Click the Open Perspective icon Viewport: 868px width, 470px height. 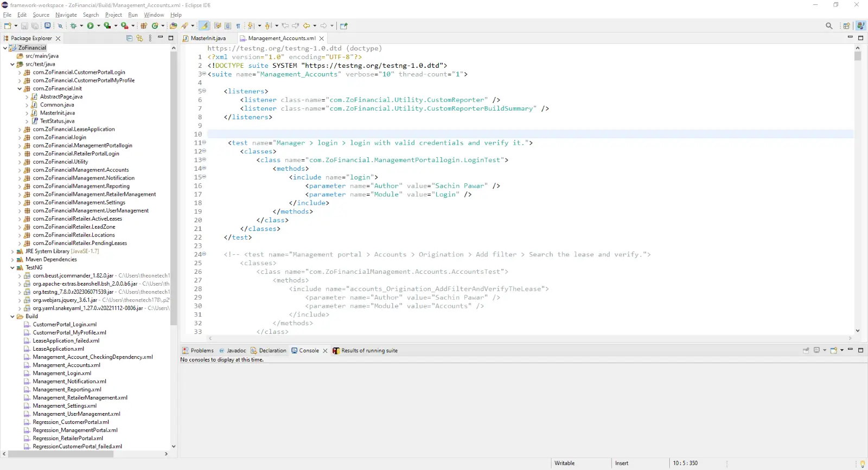point(846,25)
